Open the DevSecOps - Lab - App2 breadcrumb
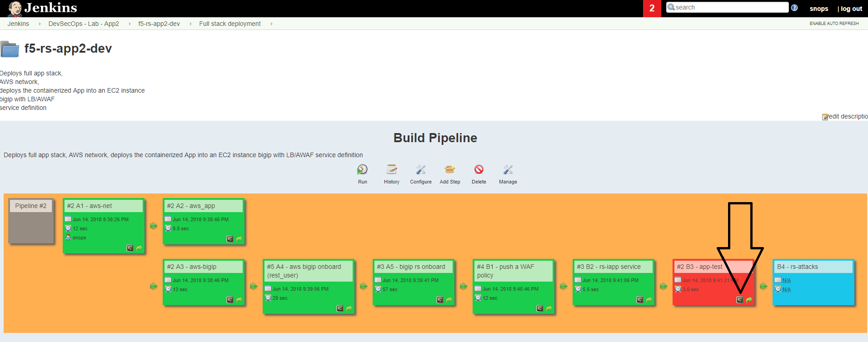The width and height of the screenshot is (868, 342). (x=84, y=24)
